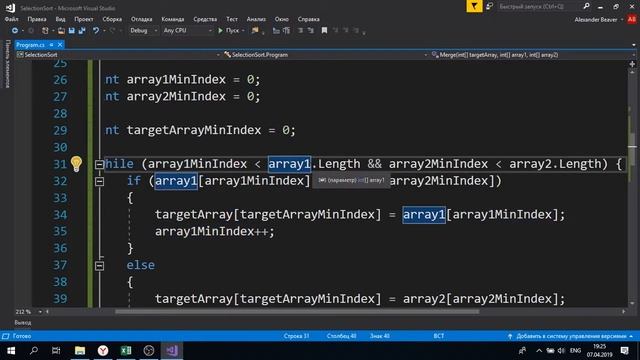Screen dimensions: 640x360
Task: Close the Program.cs tab
Action: [60, 44]
